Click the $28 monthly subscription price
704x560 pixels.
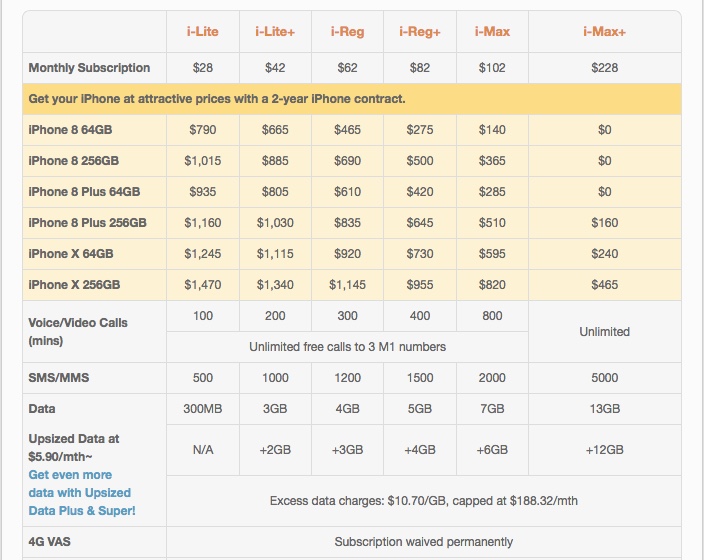[x=202, y=68]
